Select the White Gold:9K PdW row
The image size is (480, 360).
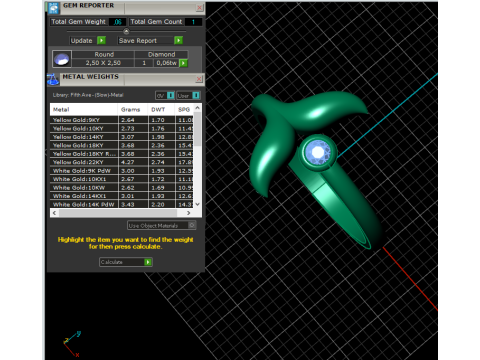122,171
